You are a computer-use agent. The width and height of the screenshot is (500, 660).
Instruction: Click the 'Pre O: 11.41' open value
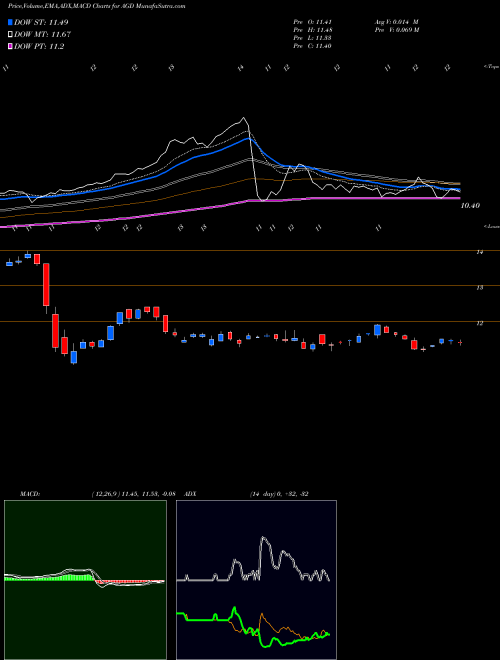point(312,22)
